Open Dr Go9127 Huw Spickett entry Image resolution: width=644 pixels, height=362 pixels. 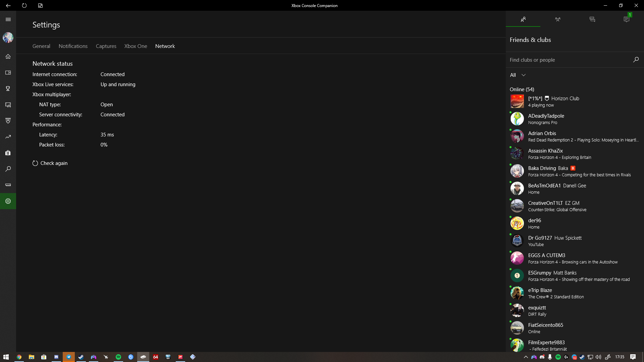tap(575, 241)
